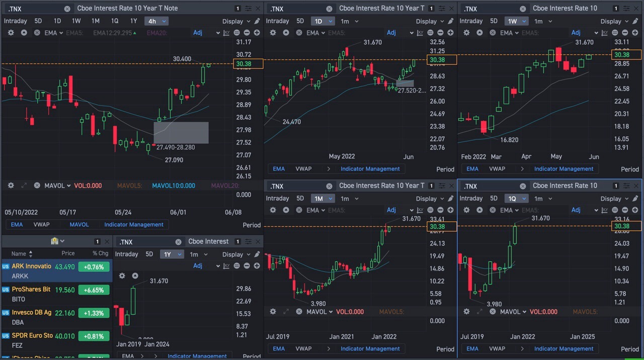Select SPDR Euro FEZ watchlist row
The width and height of the screenshot is (644, 360).
point(56,340)
